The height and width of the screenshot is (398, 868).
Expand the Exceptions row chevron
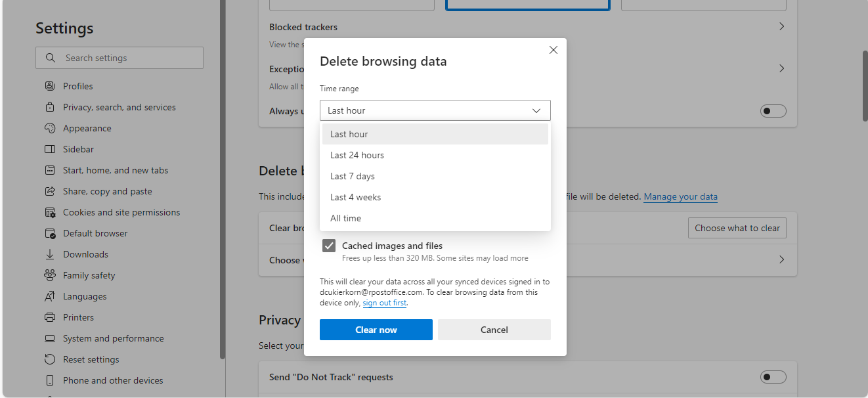781,68
